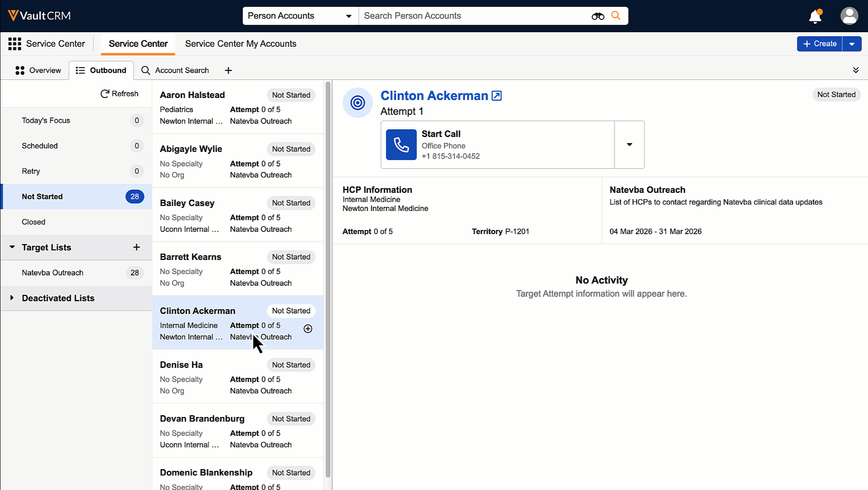This screenshot has height=490, width=868.
Task: Expand the Deactivated Lists section
Action: pyautogui.click(x=12, y=298)
